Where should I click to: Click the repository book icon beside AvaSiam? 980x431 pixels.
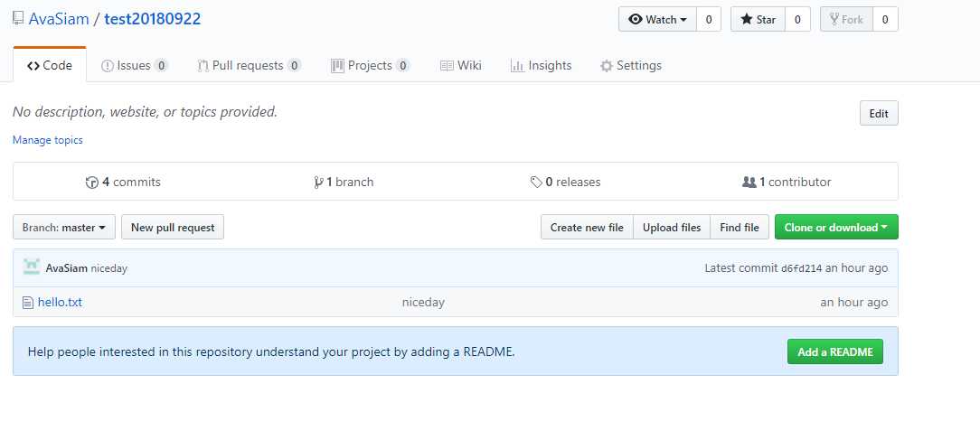[18, 19]
